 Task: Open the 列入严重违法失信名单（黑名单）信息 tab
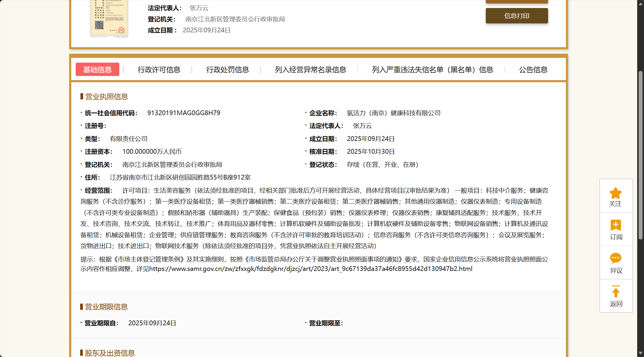tap(432, 70)
